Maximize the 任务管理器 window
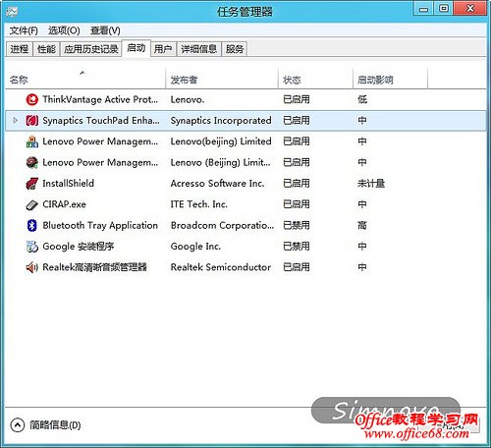This screenshot has height=448, width=491. [444, 9]
